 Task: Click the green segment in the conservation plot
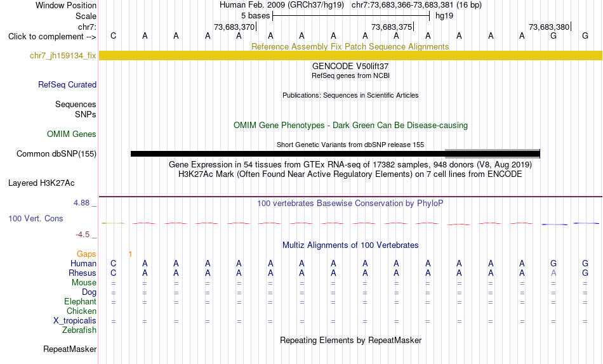click(113, 223)
